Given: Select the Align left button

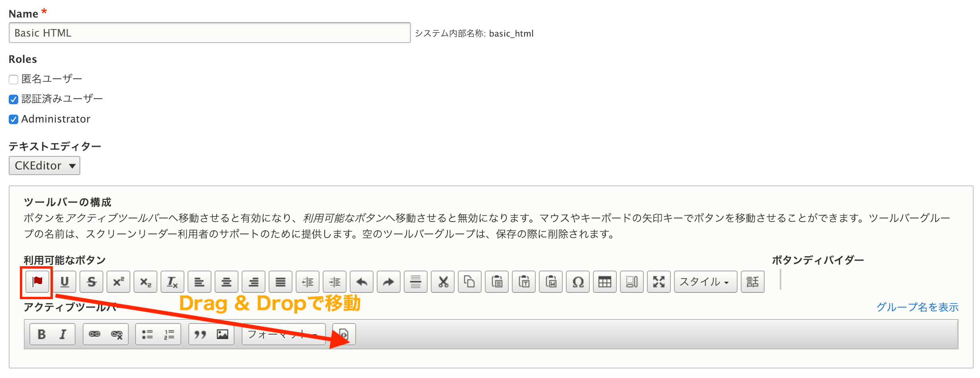Looking at the screenshot, I should tap(199, 282).
